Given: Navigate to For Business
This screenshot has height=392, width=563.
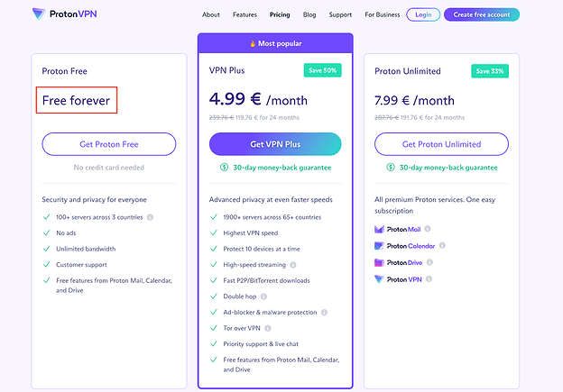Looking at the screenshot, I should [383, 14].
